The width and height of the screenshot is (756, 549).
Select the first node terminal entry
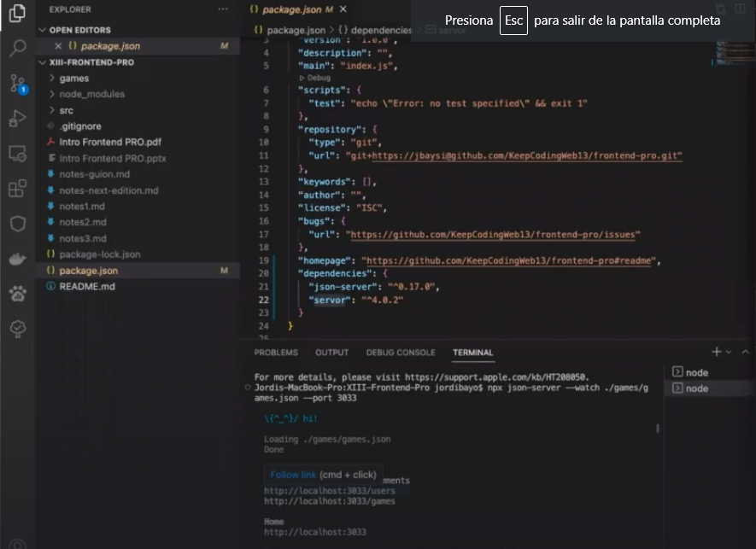coord(709,372)
